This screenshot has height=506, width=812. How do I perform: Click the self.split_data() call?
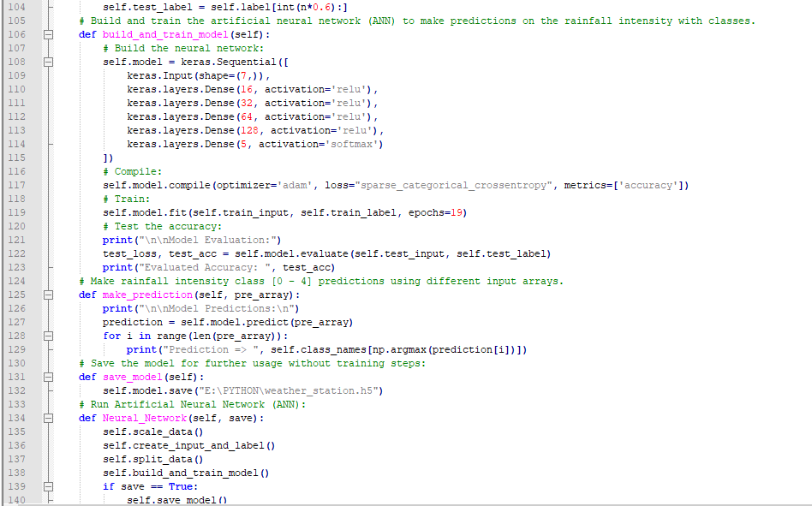pos(152,459)
